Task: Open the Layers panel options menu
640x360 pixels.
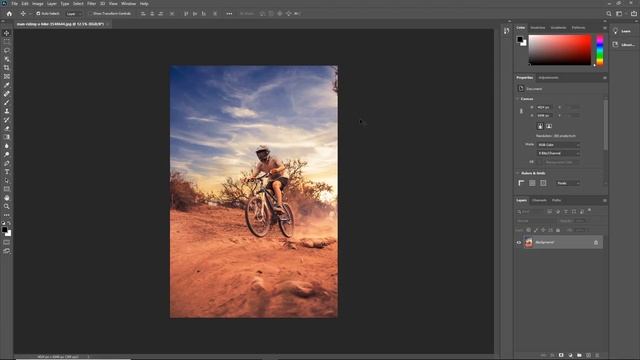Action: pos(604,200)
